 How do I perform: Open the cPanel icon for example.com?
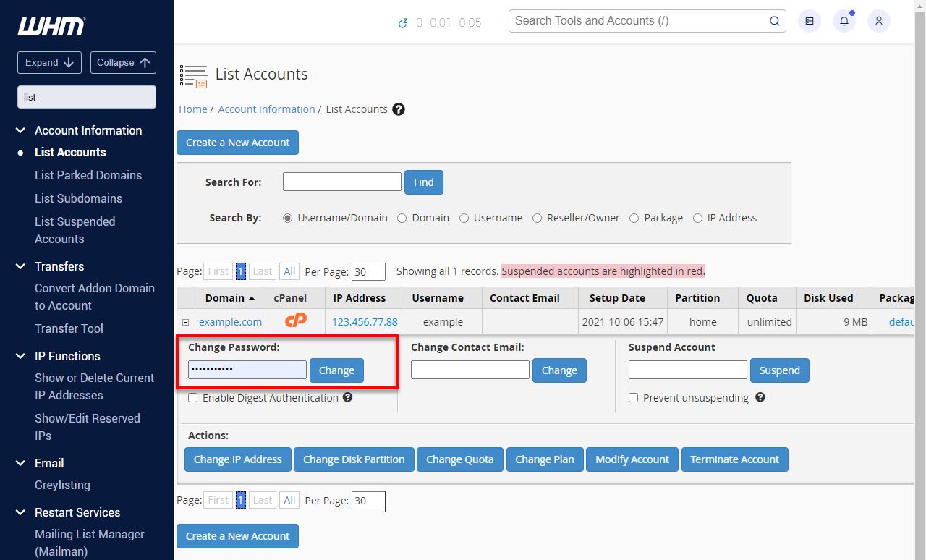pos(295,321)
